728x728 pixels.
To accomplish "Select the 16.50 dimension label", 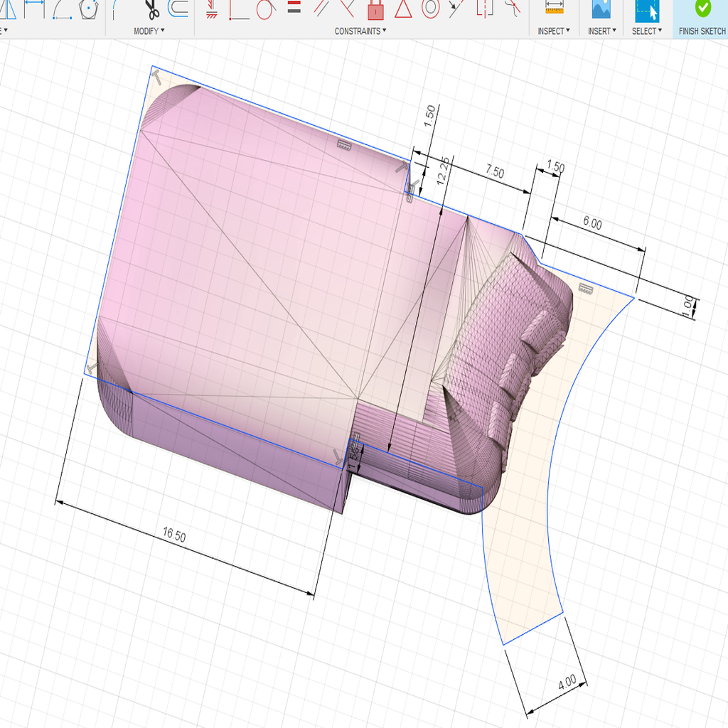I will [174, 535].
